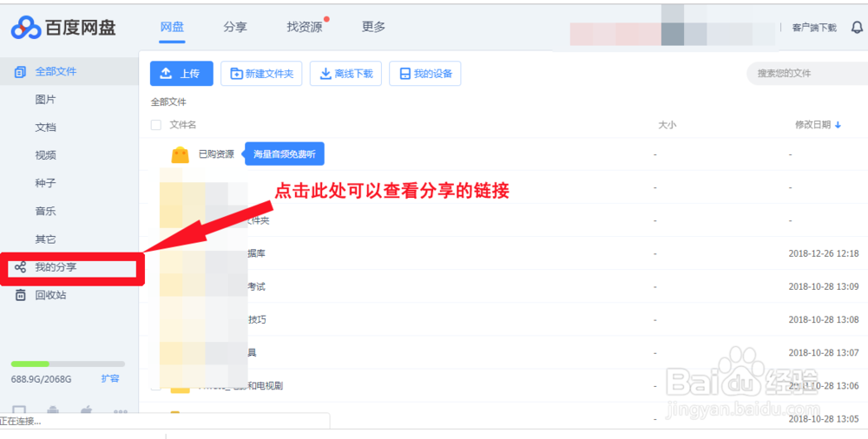This screenshot has height=439, width=868.
Task: Show 图片 category files
Action: pyautogui.click(x=45, y=100)
